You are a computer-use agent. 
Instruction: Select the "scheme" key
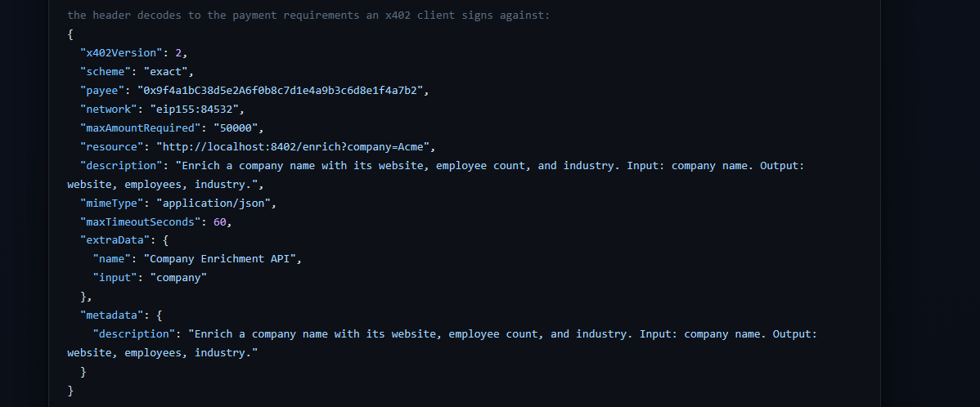pos(106,71)
